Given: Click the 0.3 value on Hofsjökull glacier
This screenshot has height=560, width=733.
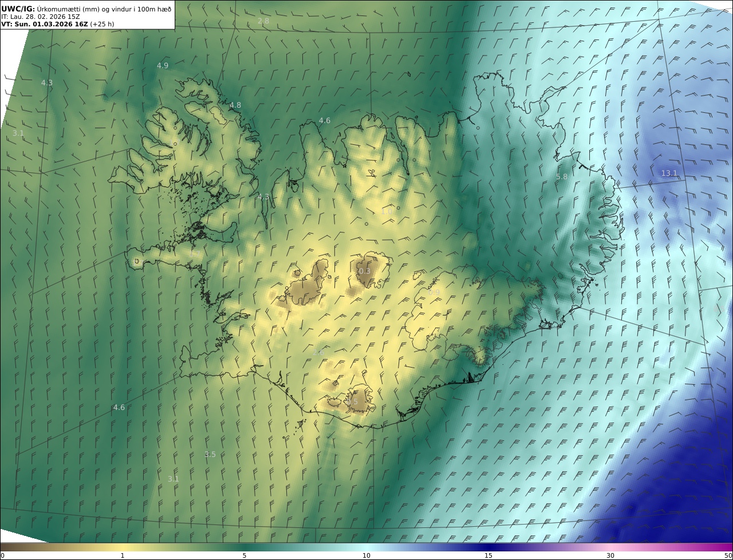Looking at the screenshot, I should coord(364,271).
